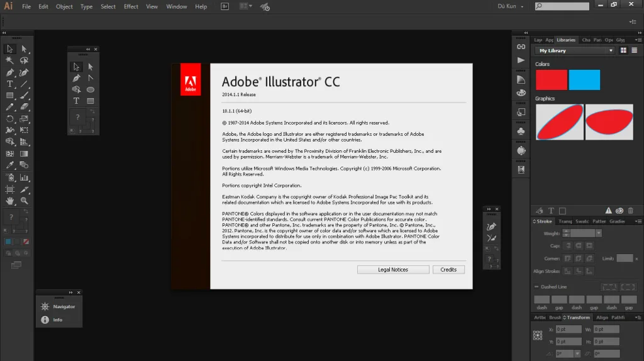This screenshot has width=644, height=361.
Task: Open the Transform panel flyout menu
Action: pos(638,318)
